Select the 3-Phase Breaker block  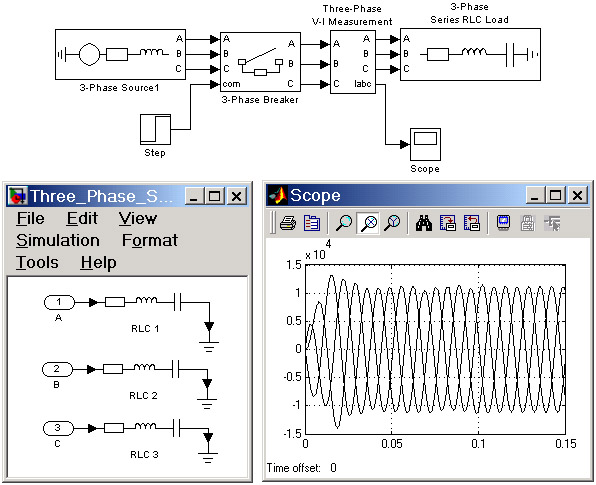[x=260, y=62]
